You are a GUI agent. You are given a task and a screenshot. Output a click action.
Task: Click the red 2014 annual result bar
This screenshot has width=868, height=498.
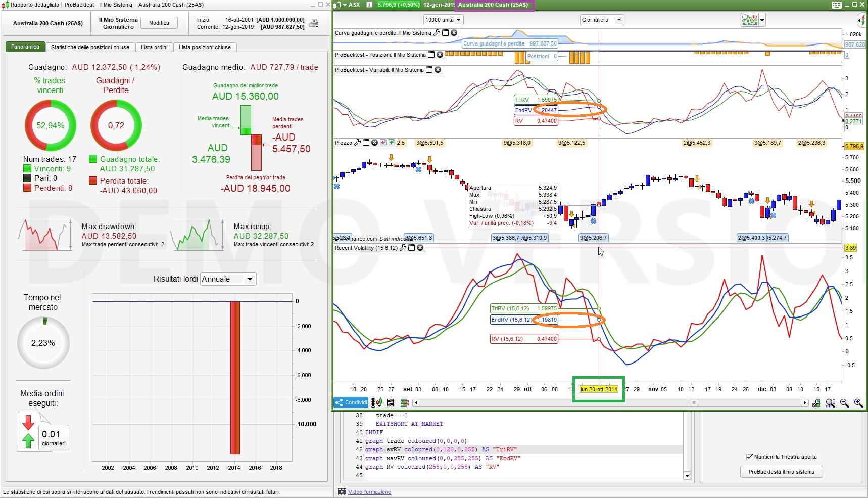point(235,378)
